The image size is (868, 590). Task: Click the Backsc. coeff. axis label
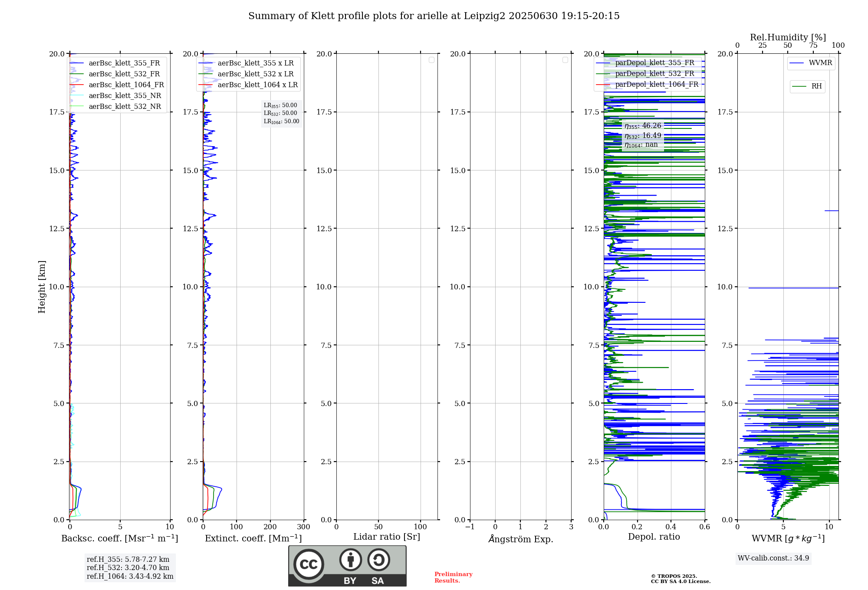(120, 538)
